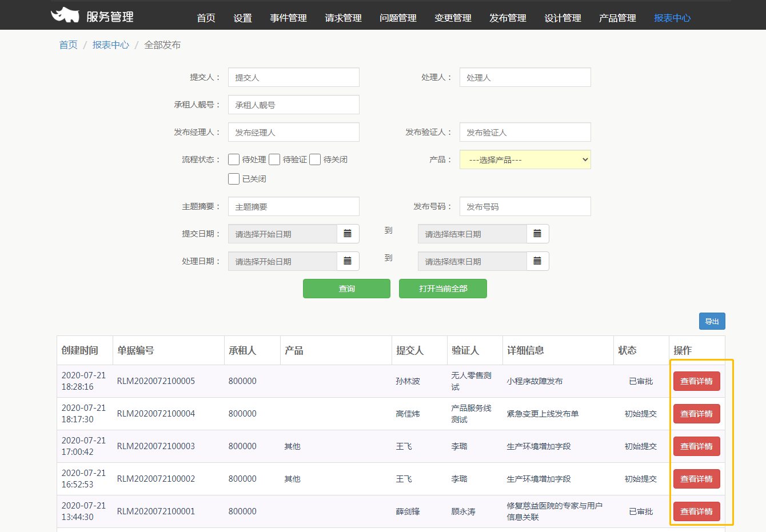Tick the 待验证 checkbox
The height and width of the screenshot is (532, 766).
point(274,159)
